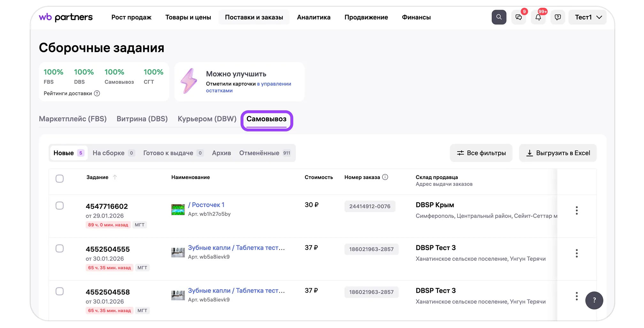Click Выгрузить в Excel button
The height and width of the screenshot is (328, 644).
[558, 153]
